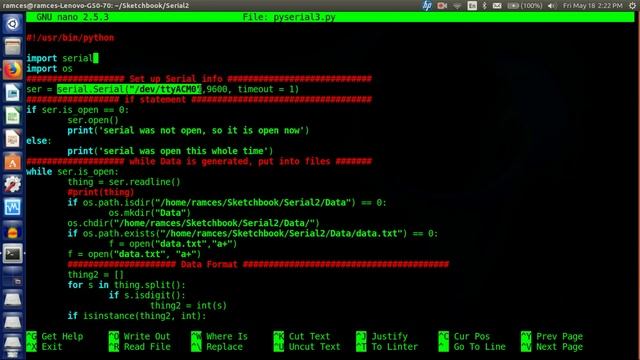Click the '^G Get Help' nano shortcut
Image resolution: width=640 pixels, height=360 pixels.
pyautogui.click(x=55, y=336)
